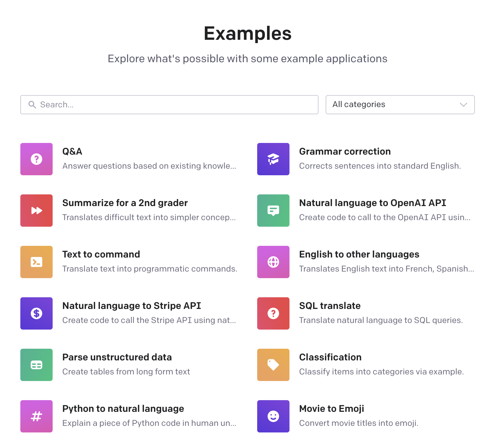Click the magnifying glass in the search bar

32,104
